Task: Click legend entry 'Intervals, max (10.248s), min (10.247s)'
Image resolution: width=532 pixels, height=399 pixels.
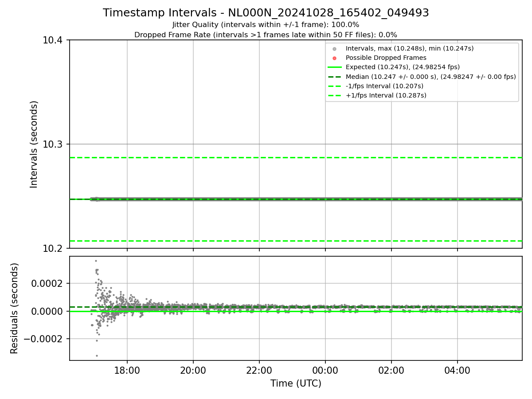Action: (x=410, y=48)
